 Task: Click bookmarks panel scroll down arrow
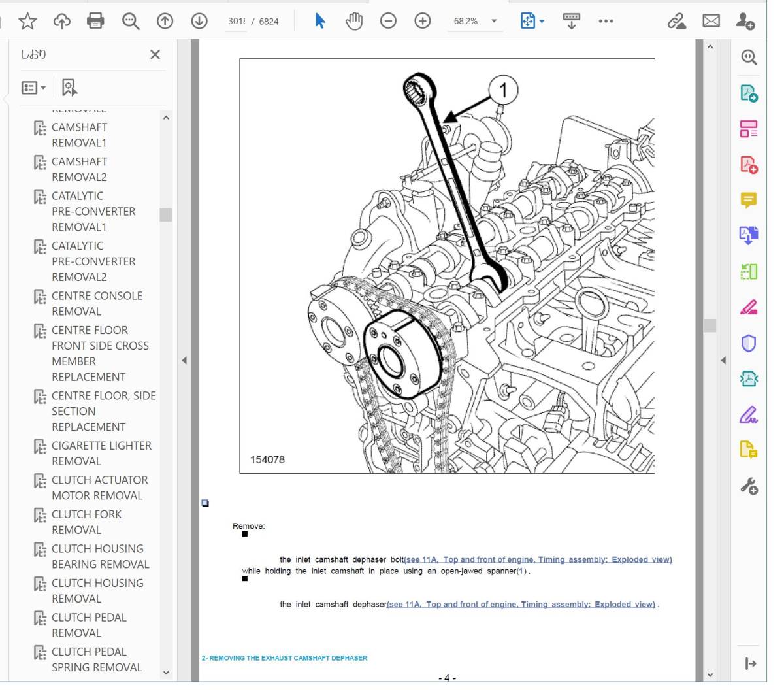coord(166,673)
